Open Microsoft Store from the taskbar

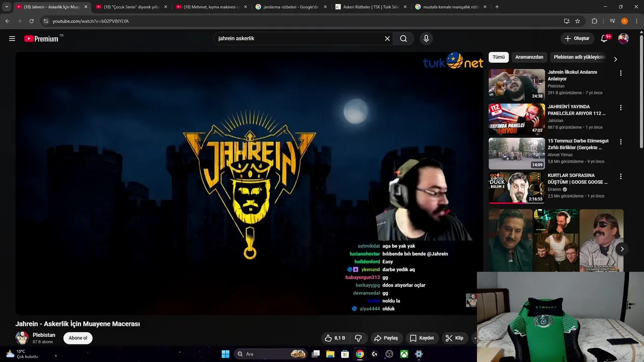(x=345, y=354)
